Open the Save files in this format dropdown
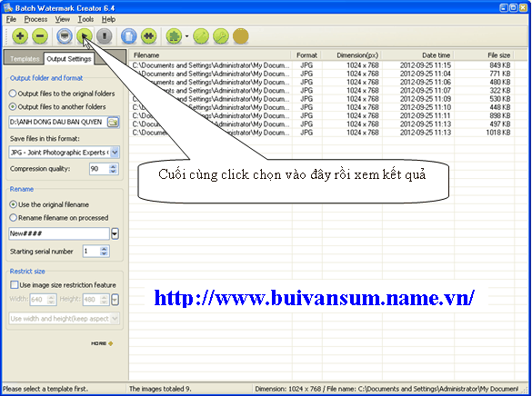Screen dimensions: 532x396 pos(115,153)
